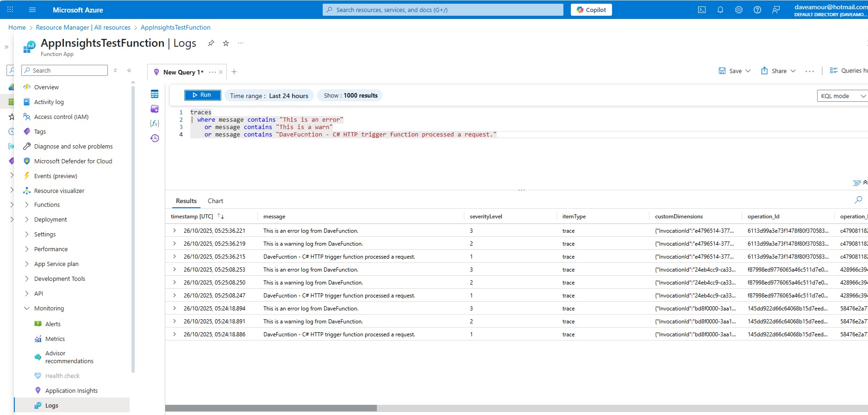
Task: Pin the Logs blade to dashboard
Action: (x=211, y=43)
